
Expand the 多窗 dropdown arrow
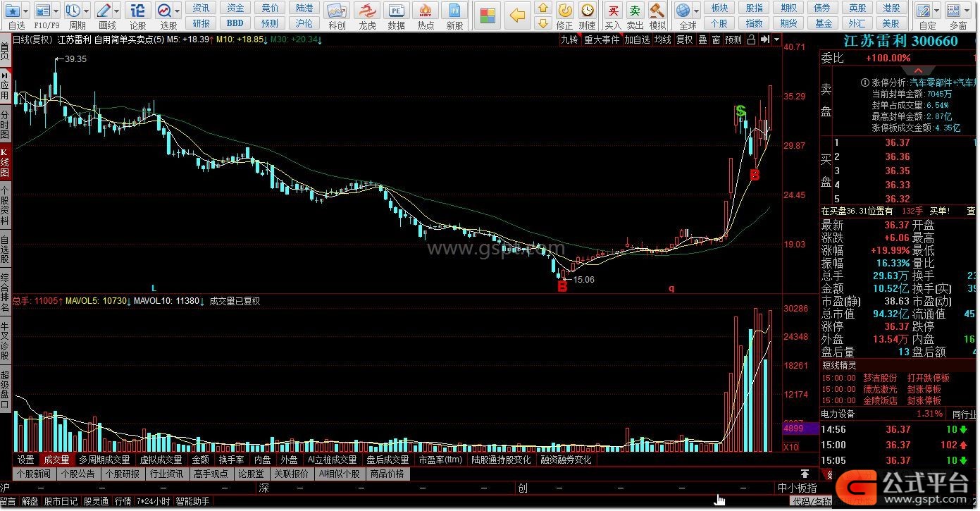(967, 11)
